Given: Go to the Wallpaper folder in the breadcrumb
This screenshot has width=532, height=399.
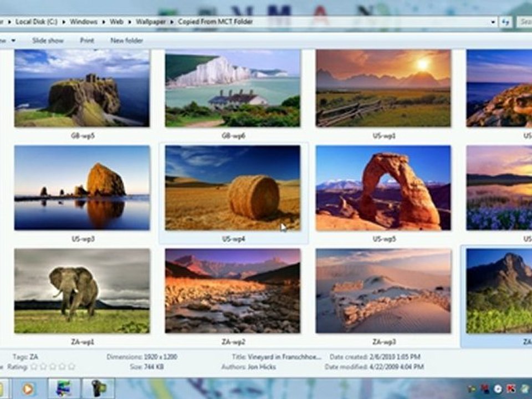Looking at the screenshot, I should (151, 22).
